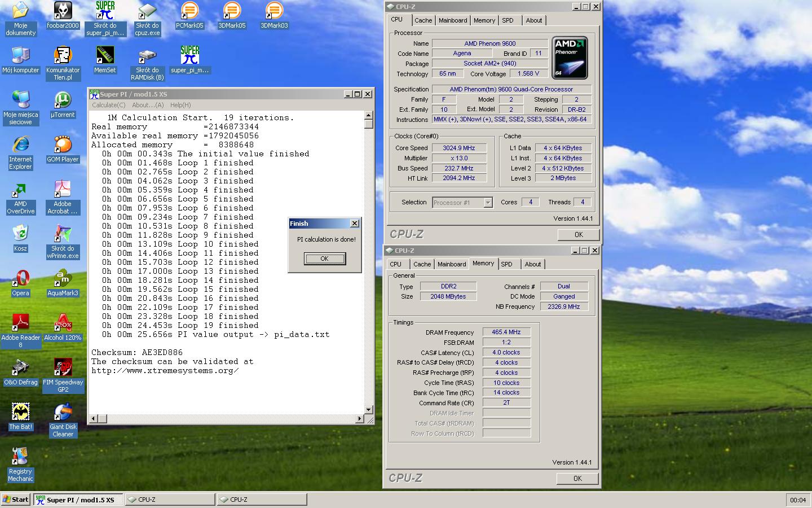This screenshot has width=812, height=508.
Task: Open Skrót do RAMDisk shortcut
Action: (x=147, y=64)
